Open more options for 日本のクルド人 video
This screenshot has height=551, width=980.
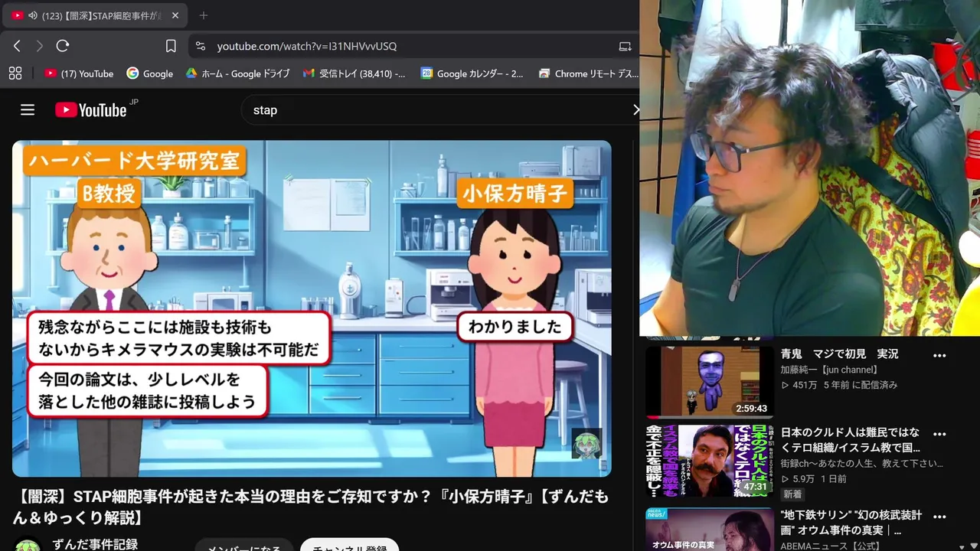(x=939, y=434)
